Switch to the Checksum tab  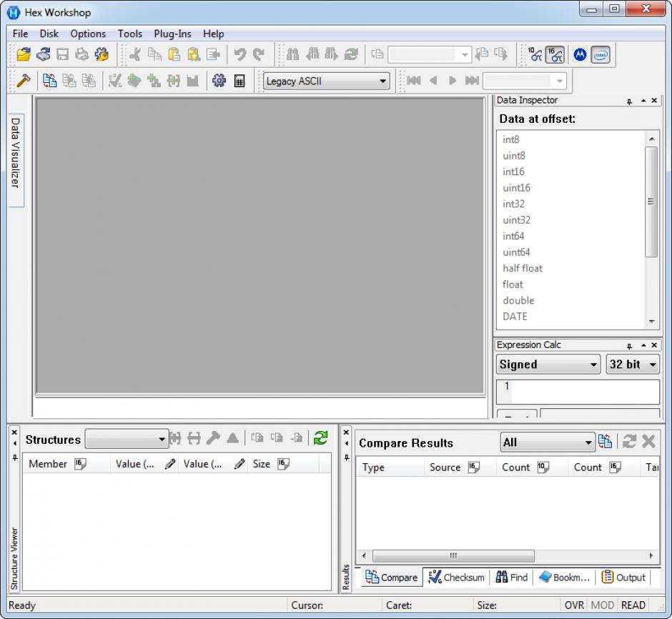pyautogui.click(x=456, y=578)
